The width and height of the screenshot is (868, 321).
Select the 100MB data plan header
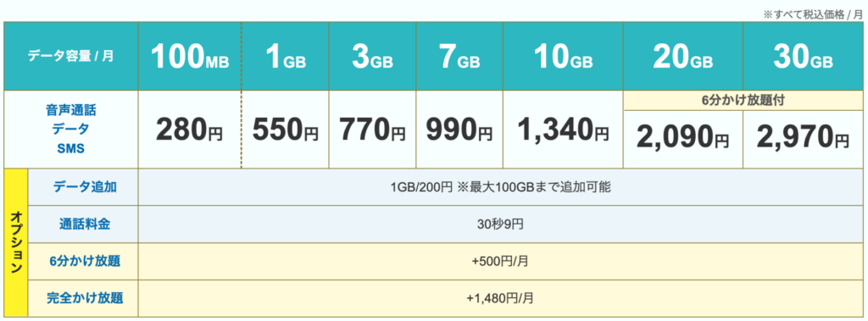tap(190, 57)
